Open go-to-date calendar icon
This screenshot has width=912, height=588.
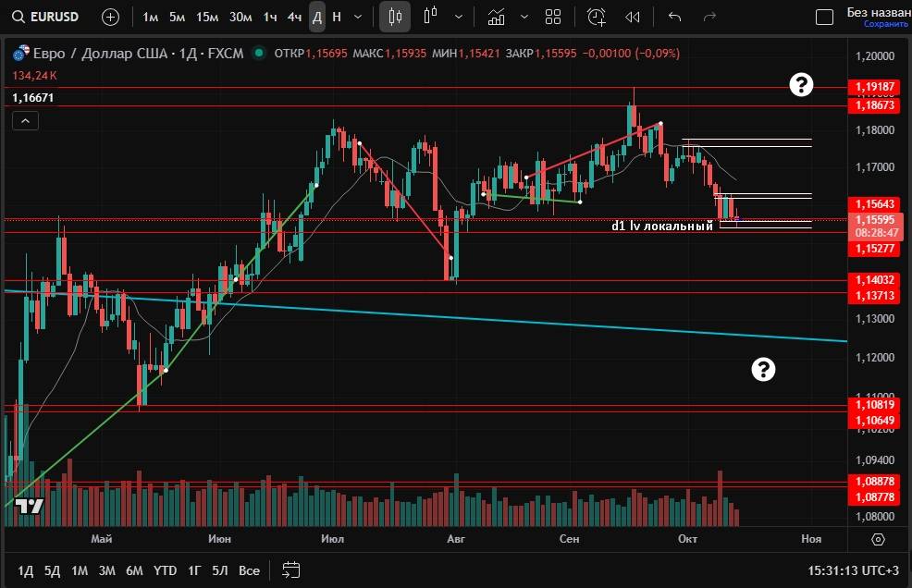290,570
